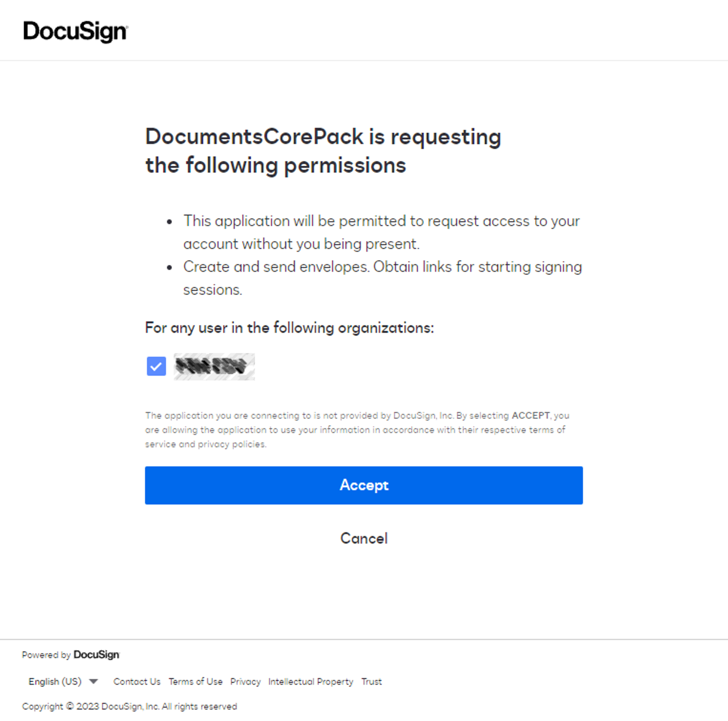The width and height of the screenshot is (728, 721).
Task: Click the blue Accept button
Action: pos(364,485)
